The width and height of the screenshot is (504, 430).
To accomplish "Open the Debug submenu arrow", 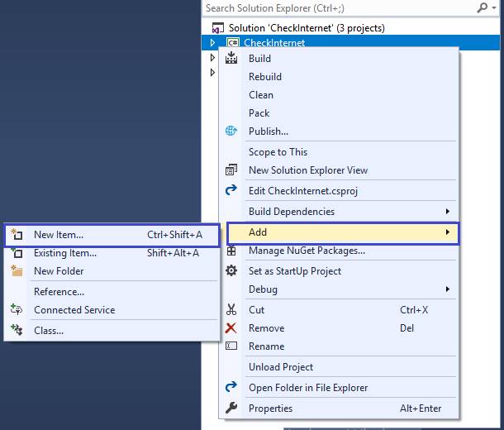I will pyautogui.click(x=447, y=289).
